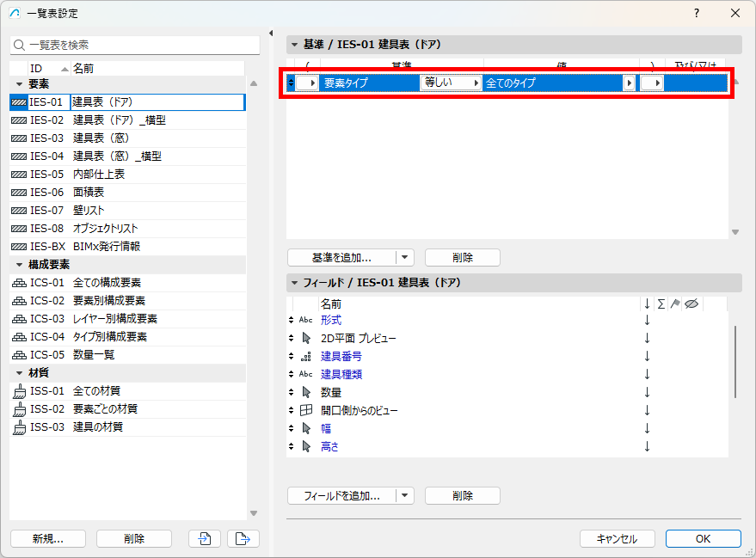756x558 pixels.
Task: Click the 基準を追加... button
Action: pos(341,257)
